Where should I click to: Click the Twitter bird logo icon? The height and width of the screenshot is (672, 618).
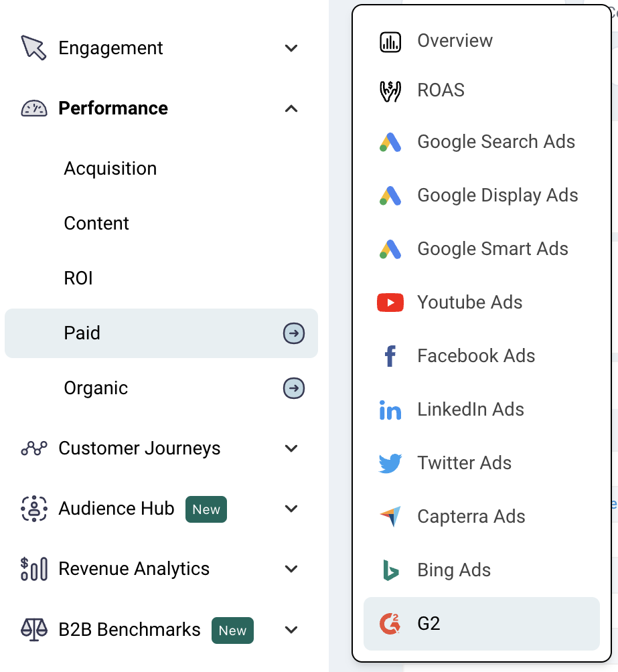[x=390, y=463]
